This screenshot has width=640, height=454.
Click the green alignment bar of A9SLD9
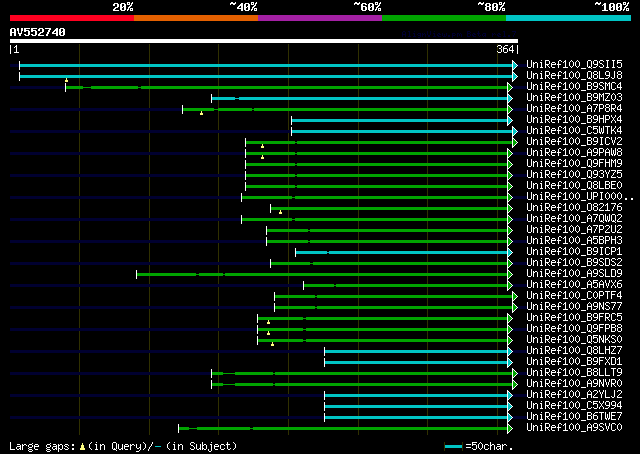point(322,274)
